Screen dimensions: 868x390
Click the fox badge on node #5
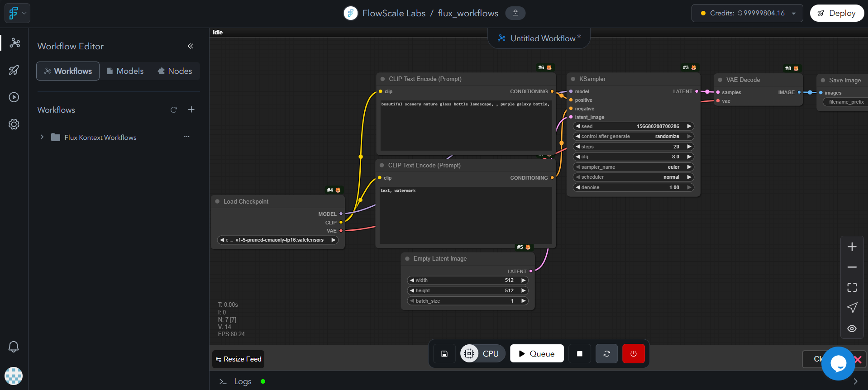[x=528, y=247]
